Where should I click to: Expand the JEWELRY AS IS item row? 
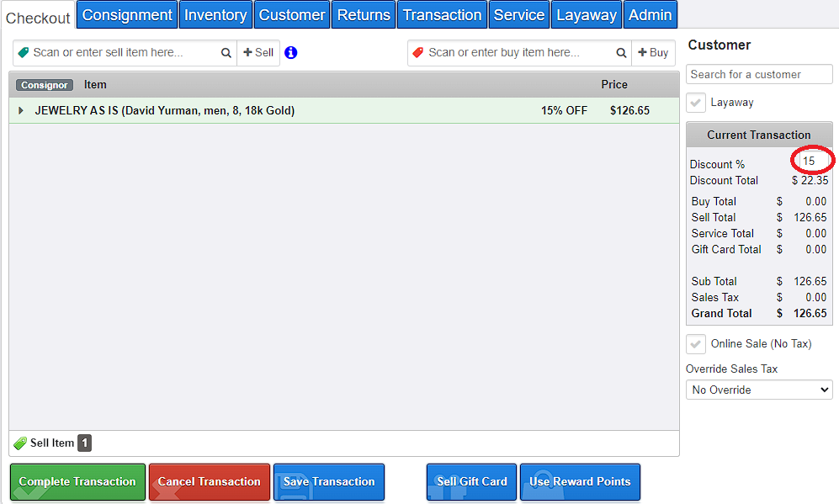[21, 110]
